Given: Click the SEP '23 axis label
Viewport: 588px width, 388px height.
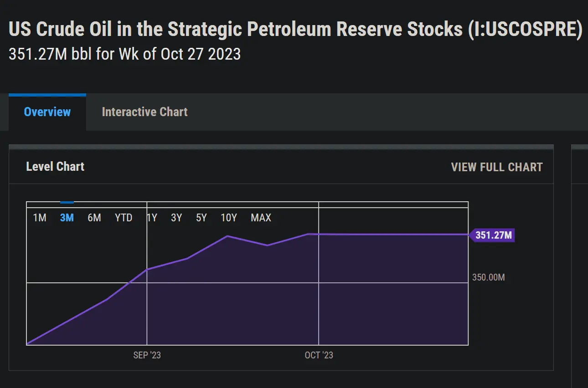Looking at the screenshot, I should 147,355.
